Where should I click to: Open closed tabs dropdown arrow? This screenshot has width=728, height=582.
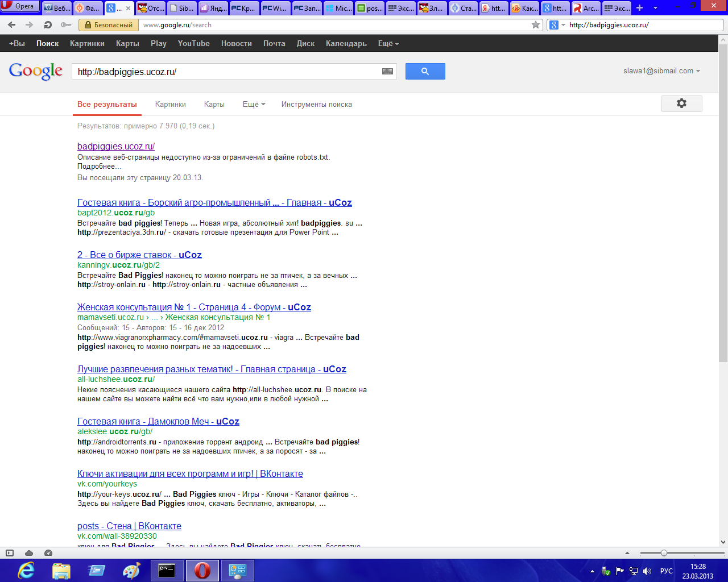coord(655,8)
